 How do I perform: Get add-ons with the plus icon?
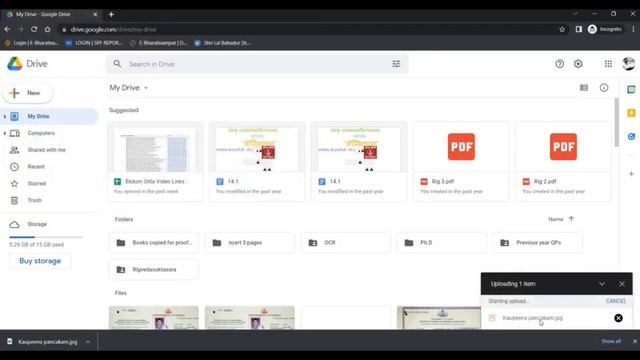pyautogui.click(x=631, y=173)
